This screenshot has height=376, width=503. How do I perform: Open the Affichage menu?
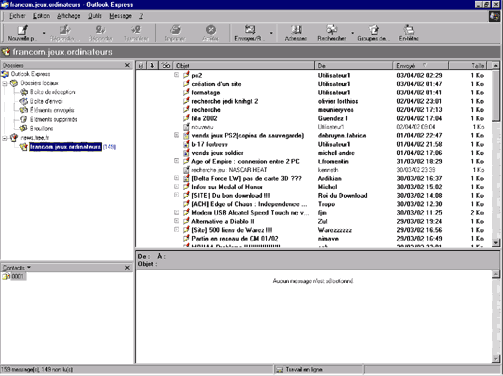69,16
